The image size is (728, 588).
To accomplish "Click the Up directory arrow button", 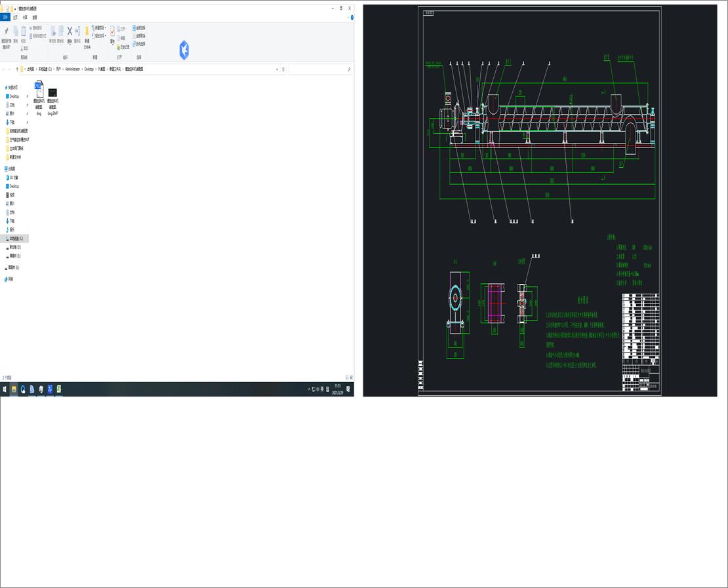I will 17,69.
